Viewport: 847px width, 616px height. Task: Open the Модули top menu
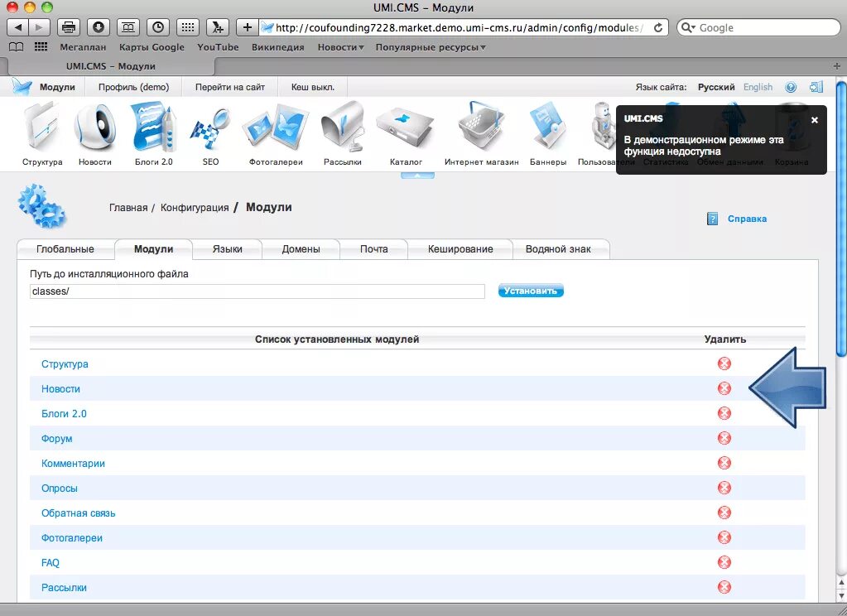[x=57, y=87]
